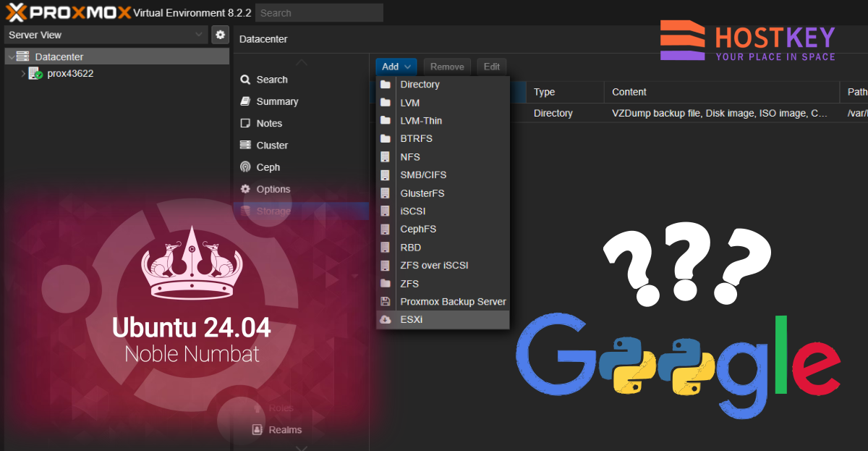The width and height of the screenshot is (868, 451).
Task: Click the Remove button
Action: (447, 67)
